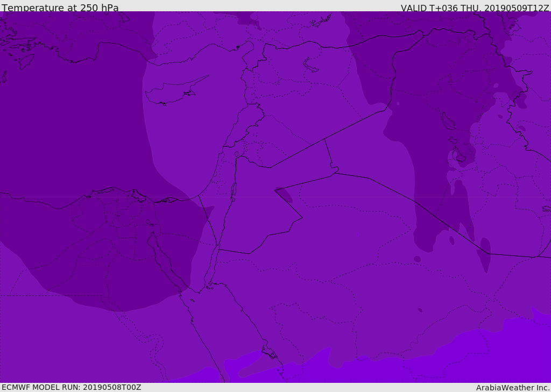Click the 'ArabiaWeather Inc.' credit text
Viewport: 551px width, 392px height.
coord(513,388)
